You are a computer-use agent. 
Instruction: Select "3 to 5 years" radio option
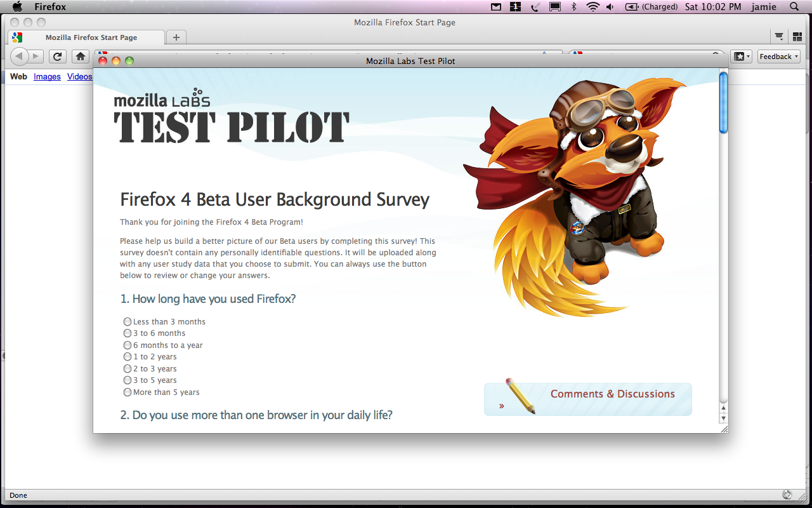[128, 380]
